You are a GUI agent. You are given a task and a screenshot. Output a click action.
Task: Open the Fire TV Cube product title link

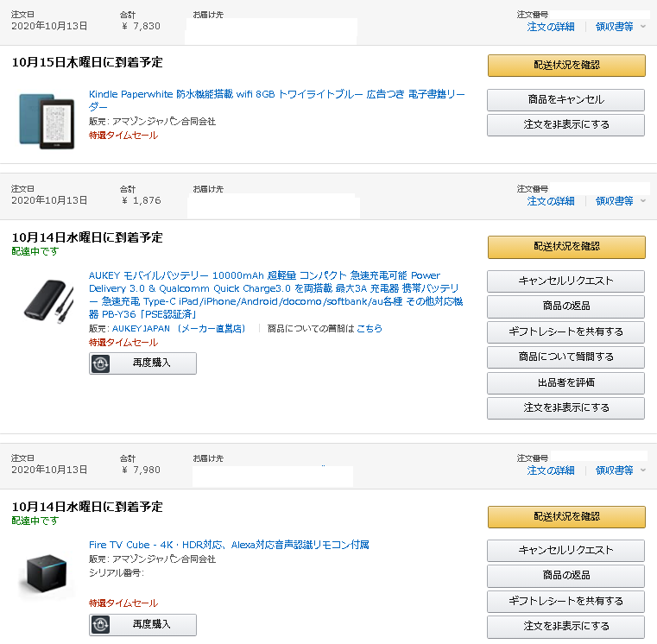coord(229,545)
